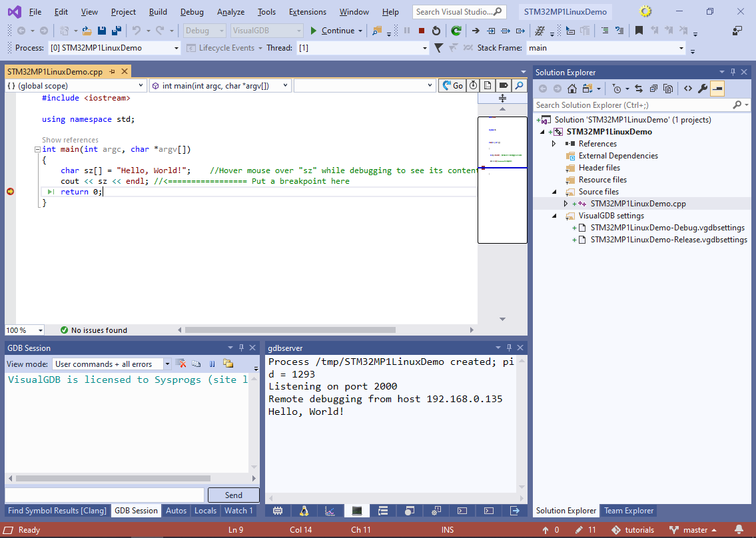
Task: Click the Send button
Action: tap(233, 495)
